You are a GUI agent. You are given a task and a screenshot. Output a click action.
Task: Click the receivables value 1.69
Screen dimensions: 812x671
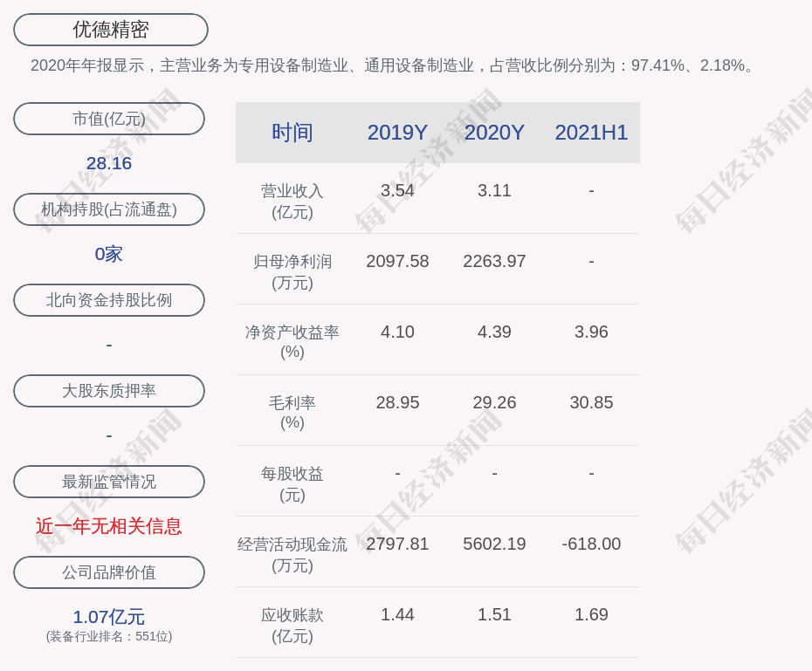pos(591,614)
